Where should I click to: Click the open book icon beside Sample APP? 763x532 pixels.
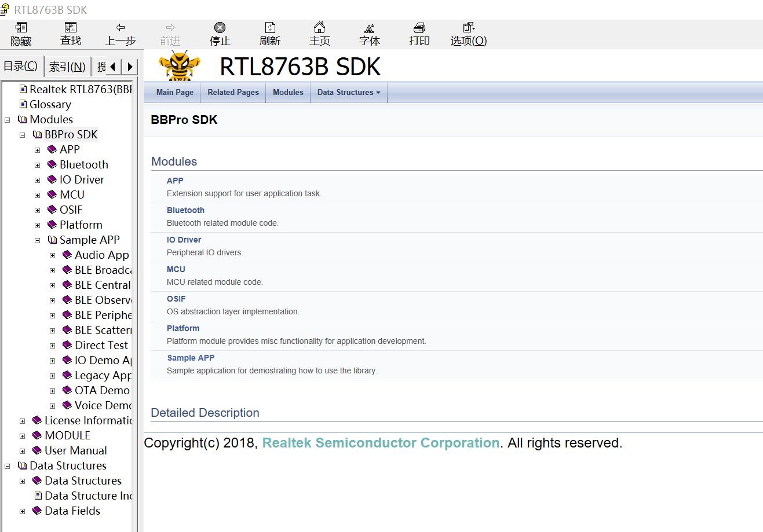pos(52,240)
